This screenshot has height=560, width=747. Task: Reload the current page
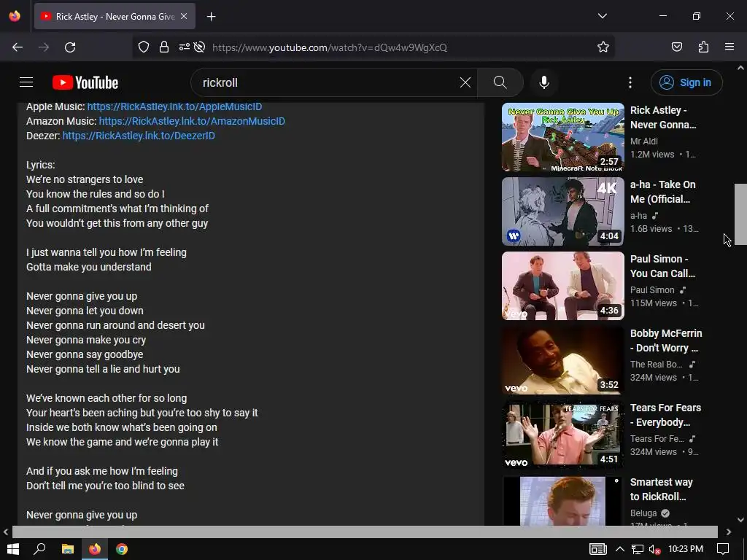click(x=70, y=47)
